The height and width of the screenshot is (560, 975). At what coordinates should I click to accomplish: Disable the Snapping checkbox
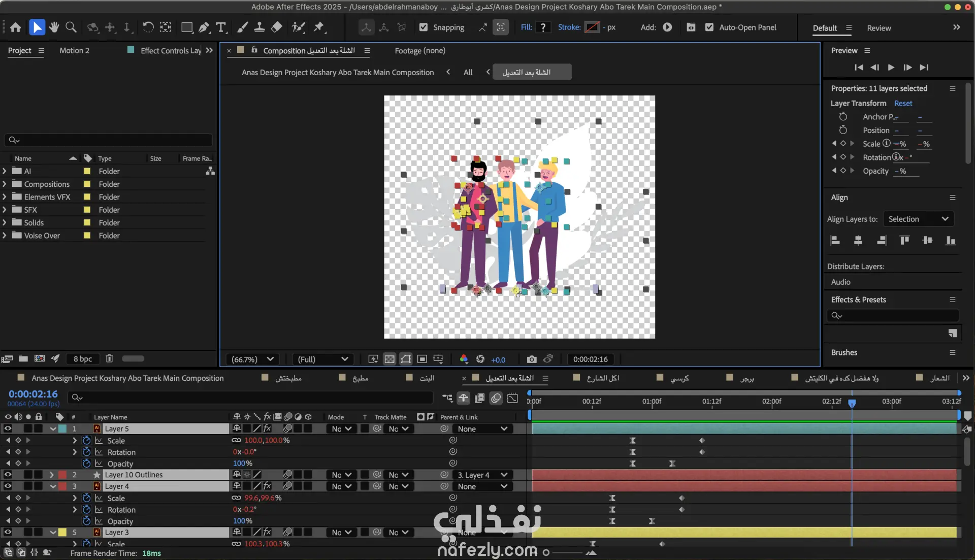[x=424, y=27]
